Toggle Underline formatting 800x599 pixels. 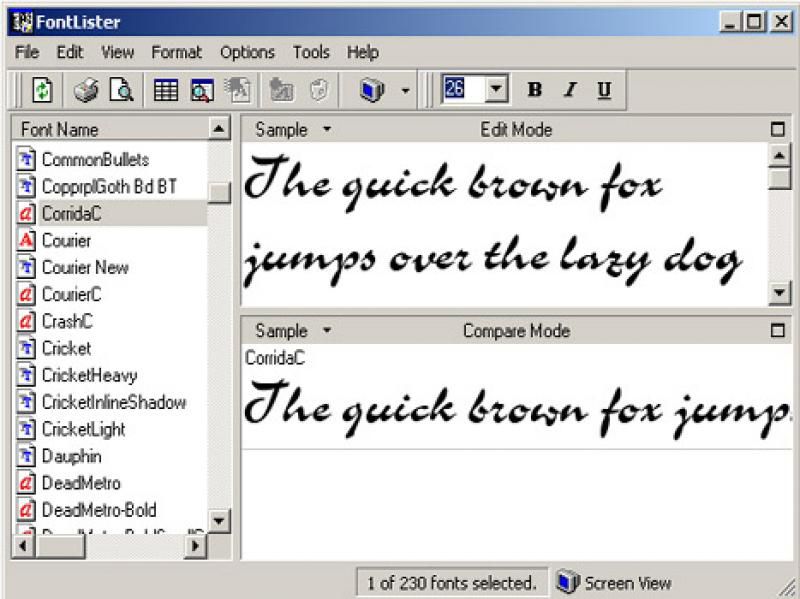click(x=604, y=90)
